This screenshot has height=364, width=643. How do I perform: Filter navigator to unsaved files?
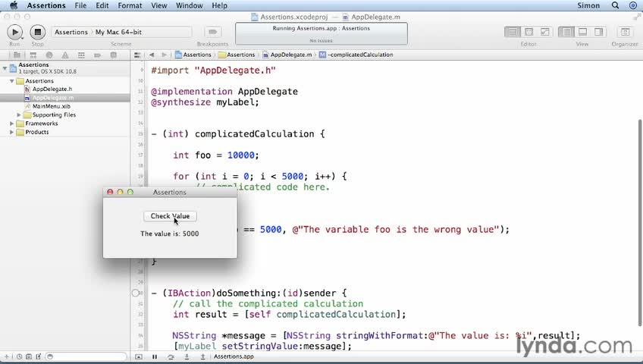(x=38, y=356)
